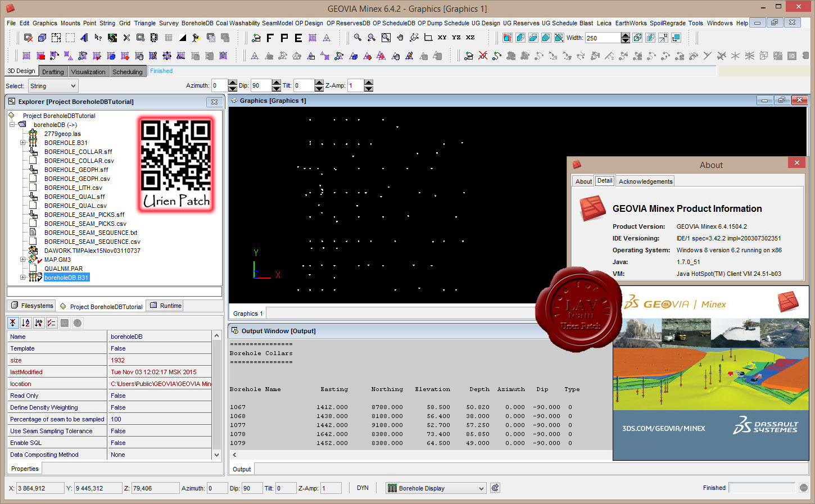Switch to the Runtime explorer tab
Viewport: 815px width, 504px height.
(x=165, y=306)
